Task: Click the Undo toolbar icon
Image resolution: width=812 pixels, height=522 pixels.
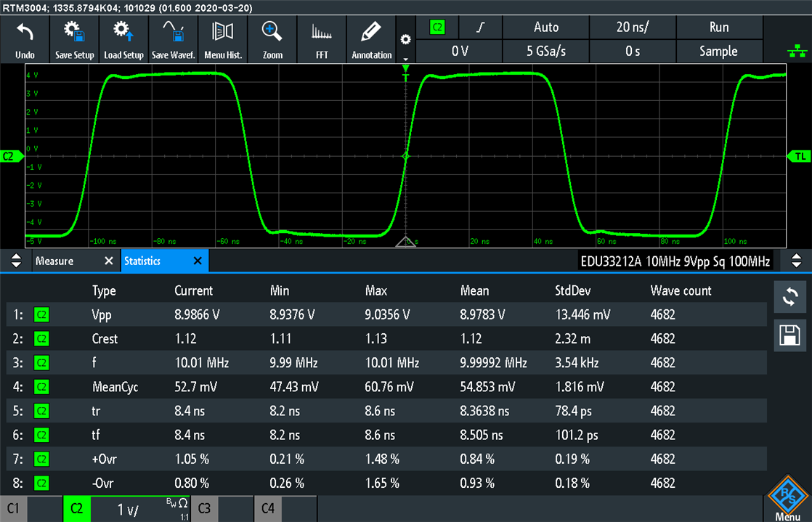Action: pyautogui.click(x=25, y=39)
